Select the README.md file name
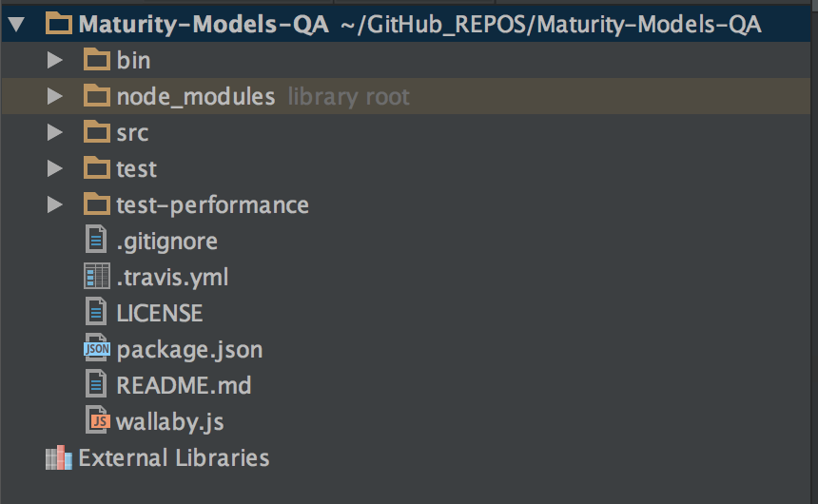 point(184,385)
